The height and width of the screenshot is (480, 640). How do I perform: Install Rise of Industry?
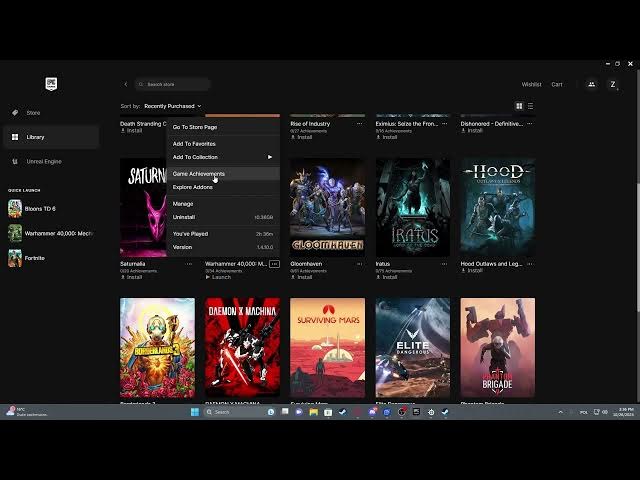302,137
